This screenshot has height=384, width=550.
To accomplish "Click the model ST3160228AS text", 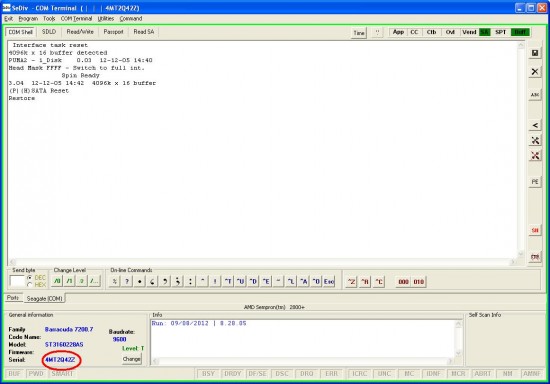I will (x=64, y=344).
